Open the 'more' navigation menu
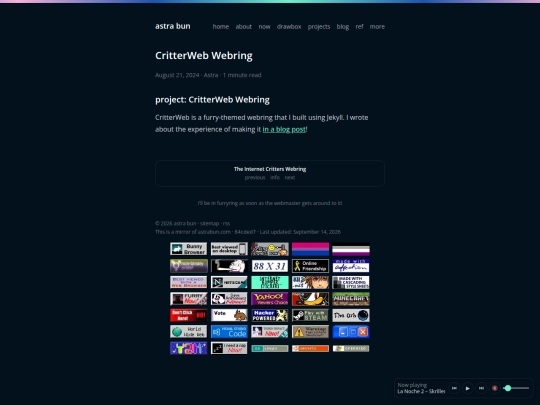 (377, 27)
